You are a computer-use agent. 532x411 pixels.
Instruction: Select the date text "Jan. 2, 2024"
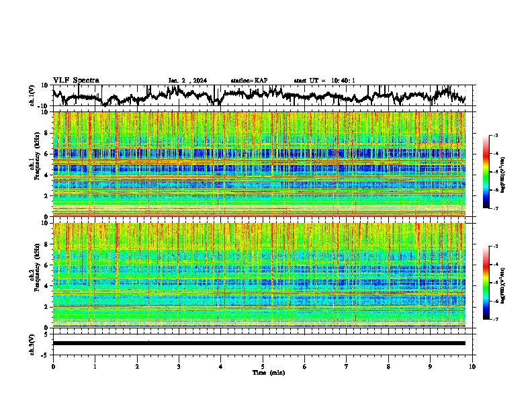[187, 81]
